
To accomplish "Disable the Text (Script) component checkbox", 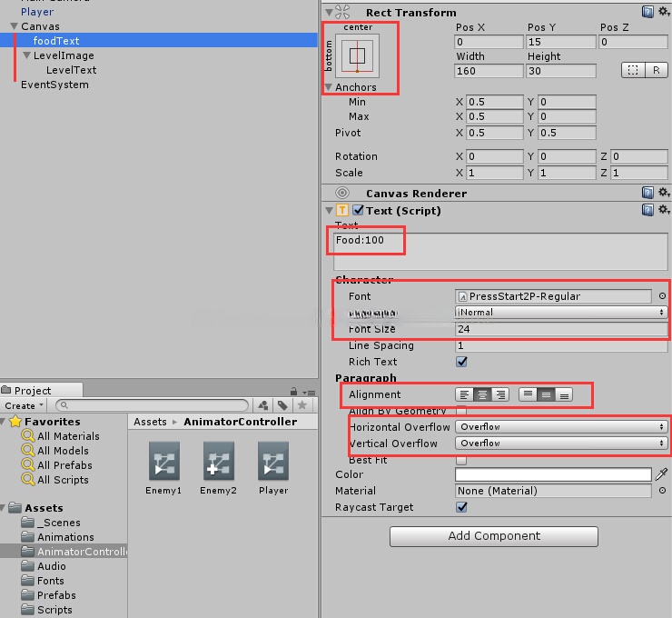I will (x=358, y=211).
